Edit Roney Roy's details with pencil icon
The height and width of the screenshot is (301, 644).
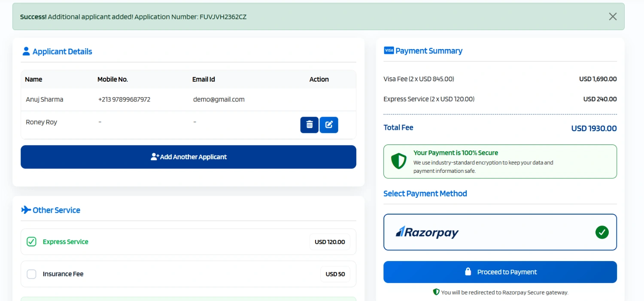(x=329, y=125)
